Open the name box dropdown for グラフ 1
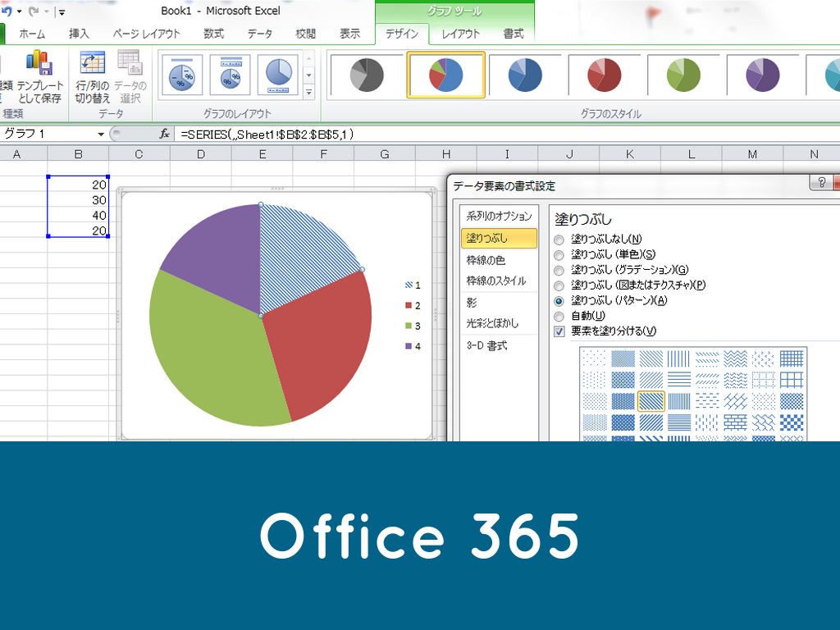This screenshot has width=840, height=630. pos(101,134)
